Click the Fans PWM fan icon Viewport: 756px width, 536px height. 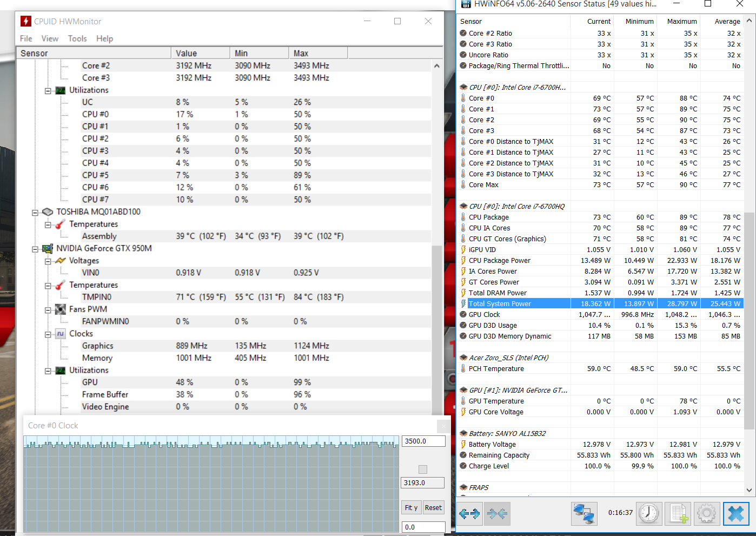61,309
